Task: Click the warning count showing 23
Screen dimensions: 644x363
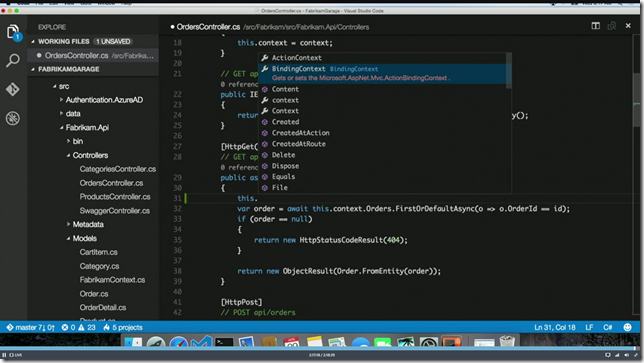Action: 87,327
